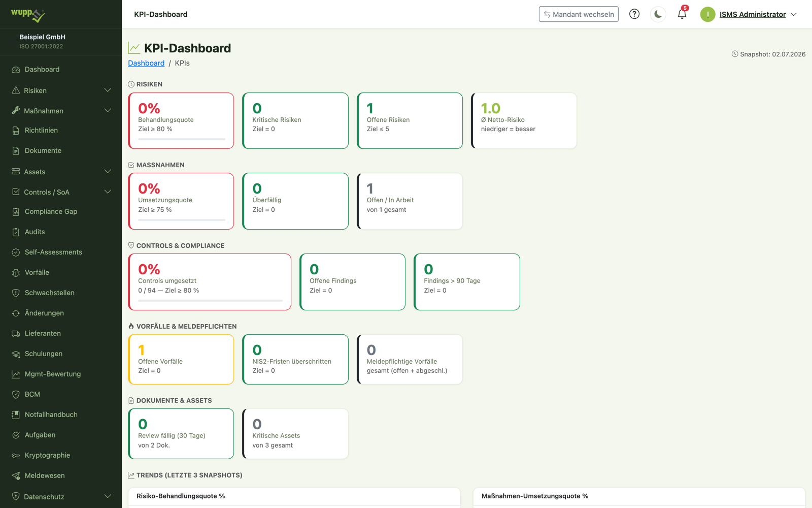Click the Lieferanten truck icon
This screenshot has height=508, width=812.
pos(16,334)
